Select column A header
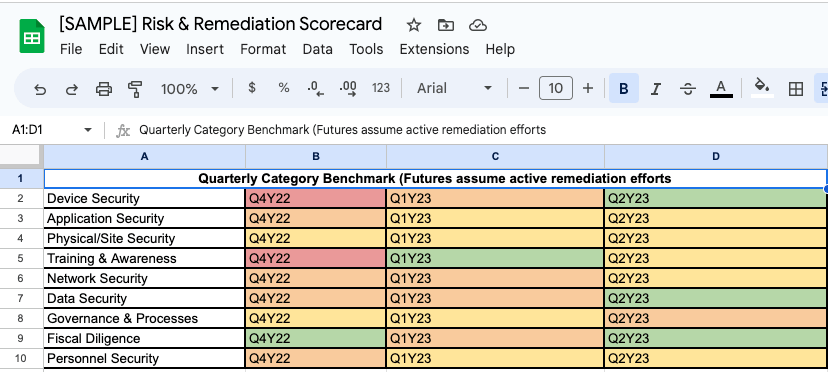 (x=145, y=156)
